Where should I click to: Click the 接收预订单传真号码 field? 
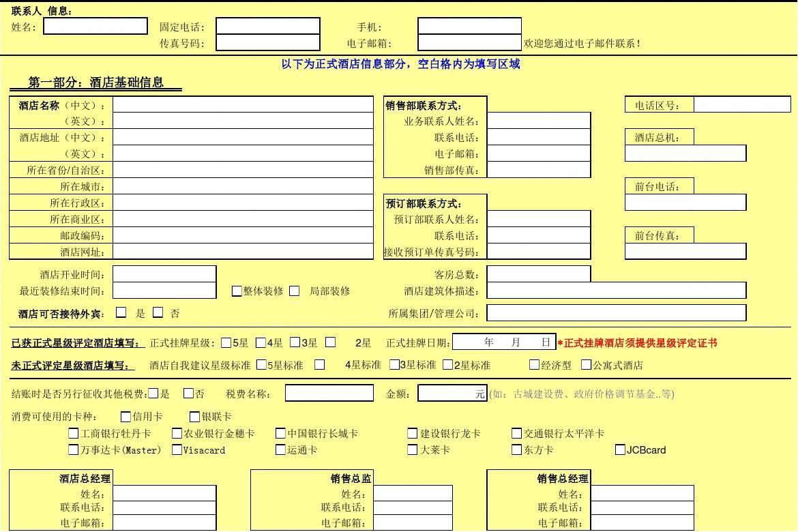click(x=539, y=251)
